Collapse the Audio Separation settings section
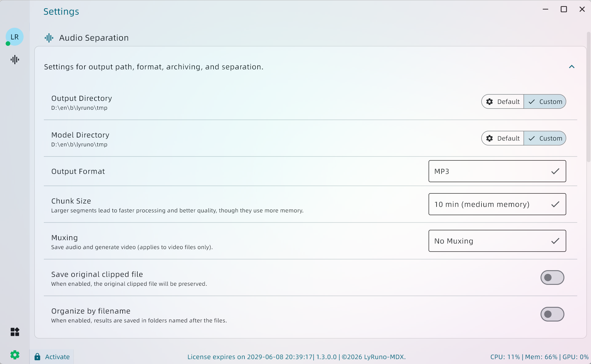The height and width of the screenshot is (364, 591). pos(571,67)
